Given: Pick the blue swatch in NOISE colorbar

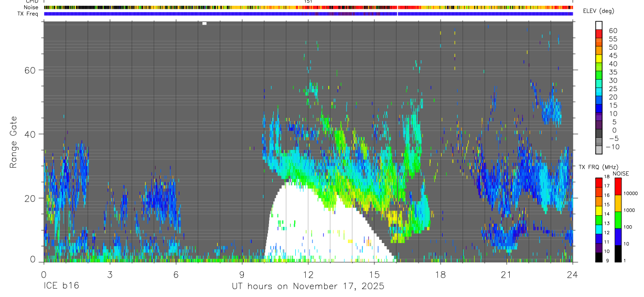Looking at the screenshot, I should click(617, 237).
